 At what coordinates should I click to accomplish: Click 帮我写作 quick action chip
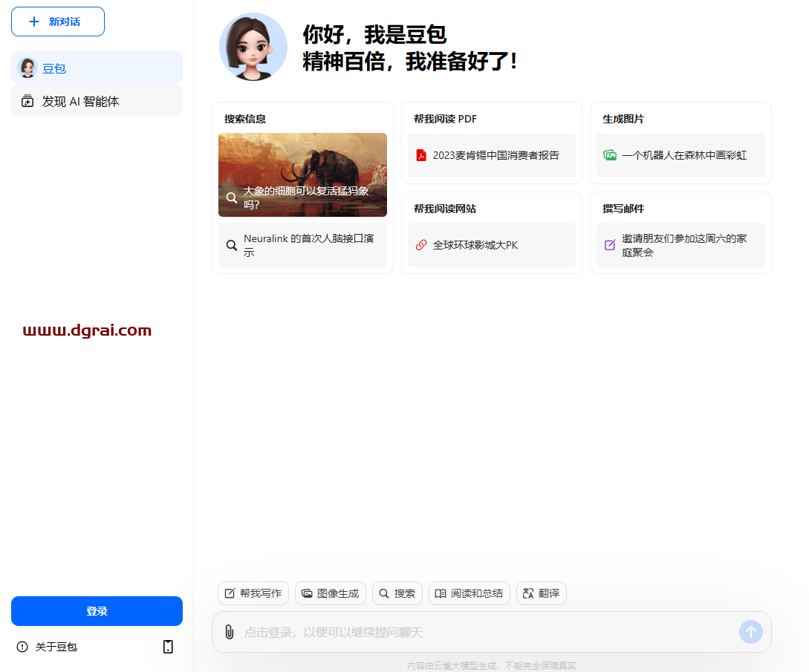click(x=253, y=593)
